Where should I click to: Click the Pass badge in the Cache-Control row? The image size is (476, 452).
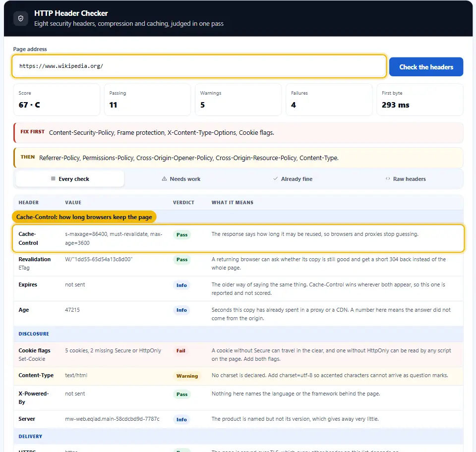(x=182, y=234)
